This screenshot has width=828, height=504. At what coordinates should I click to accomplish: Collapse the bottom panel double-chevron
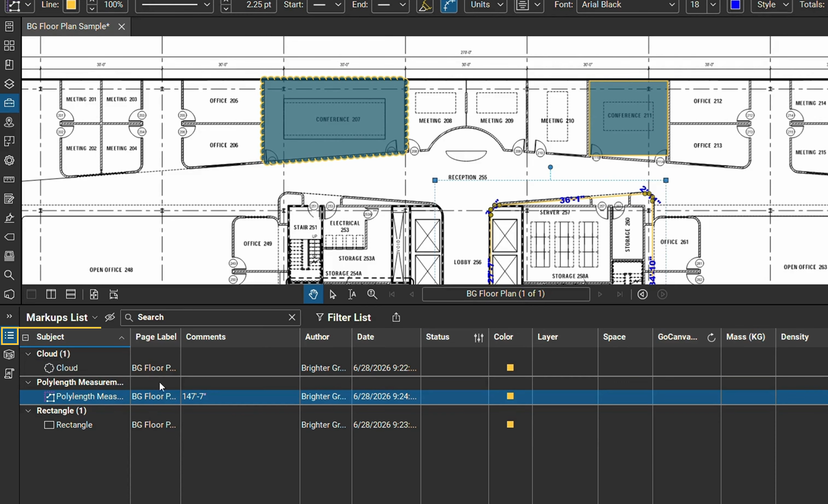9,317
